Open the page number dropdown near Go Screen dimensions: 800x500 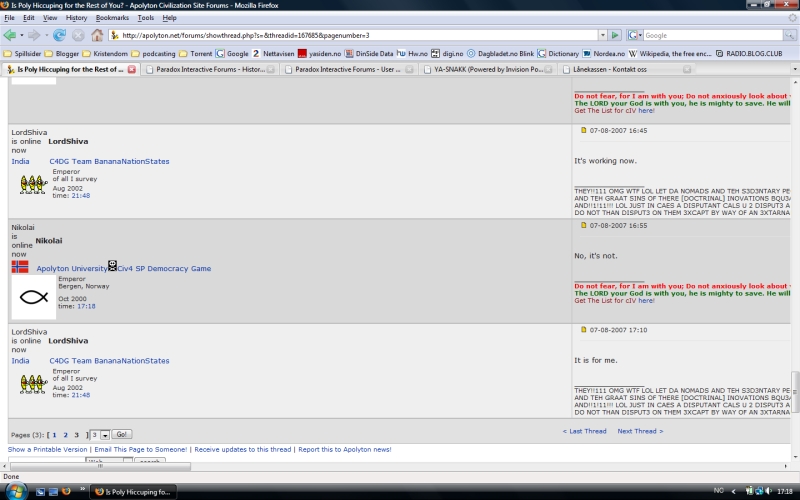pos(98,435)
